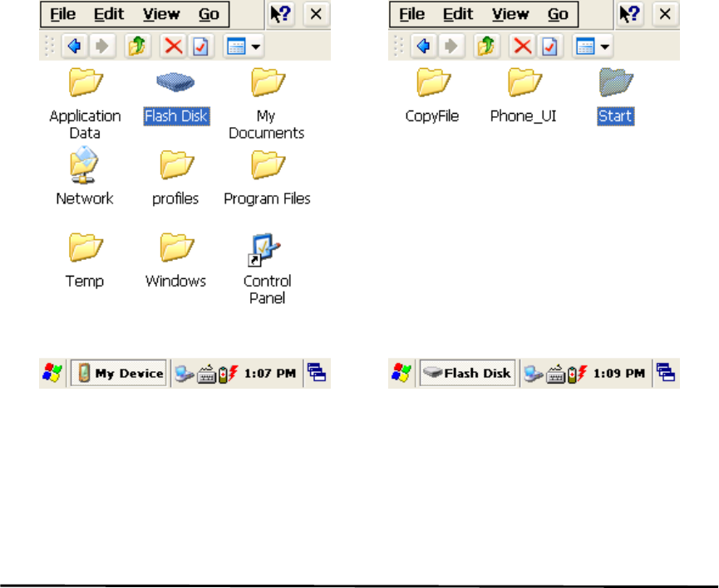Click Start flag on the My Device taskbar
The width and height of the screenshot is (719, 588).
[52, 373]
